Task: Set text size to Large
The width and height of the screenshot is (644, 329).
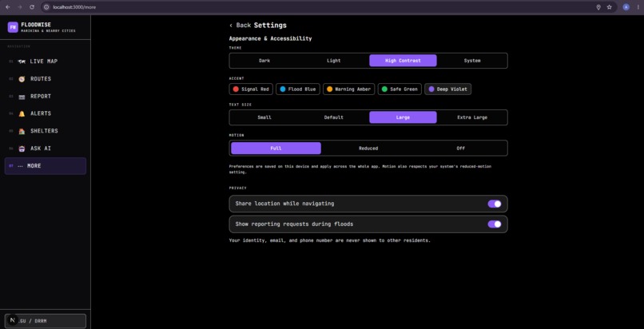Action: tap(403, 117)
